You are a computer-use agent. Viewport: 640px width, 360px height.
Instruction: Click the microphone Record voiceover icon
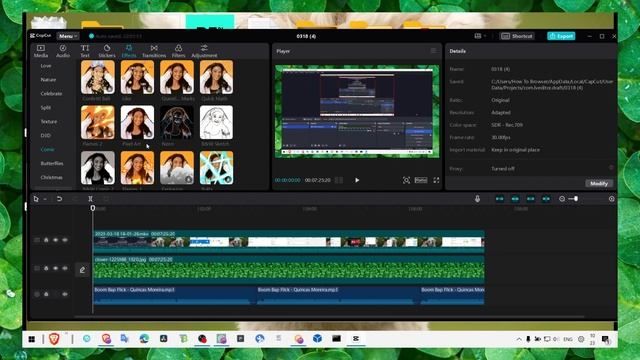coord(477,199)
